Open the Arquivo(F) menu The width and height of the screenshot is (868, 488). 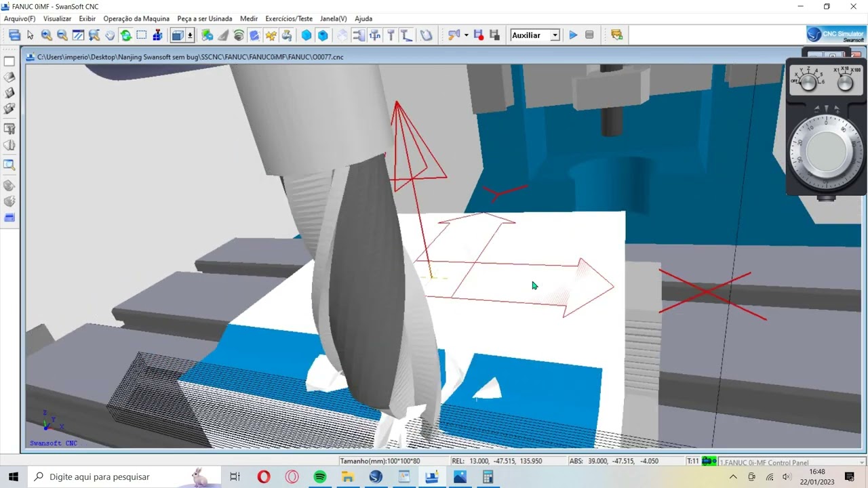(x=20, y=18)
